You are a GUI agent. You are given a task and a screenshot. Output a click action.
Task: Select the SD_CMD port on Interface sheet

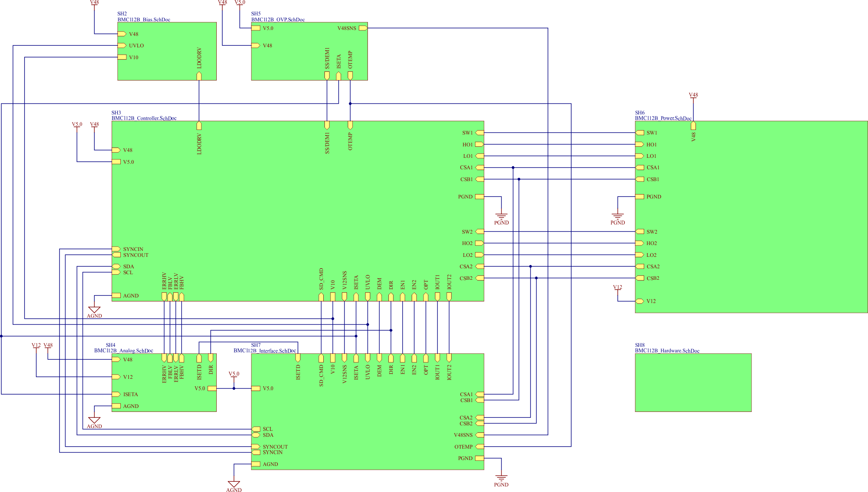click(321, 358)
